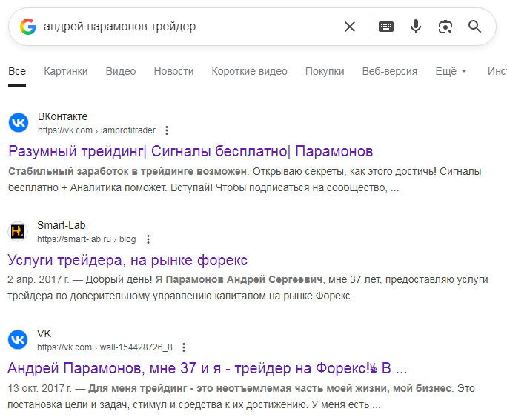Open search by image camera icon
Image resolution: width=507 pixels, height=420 pixels.
(445, 27)
